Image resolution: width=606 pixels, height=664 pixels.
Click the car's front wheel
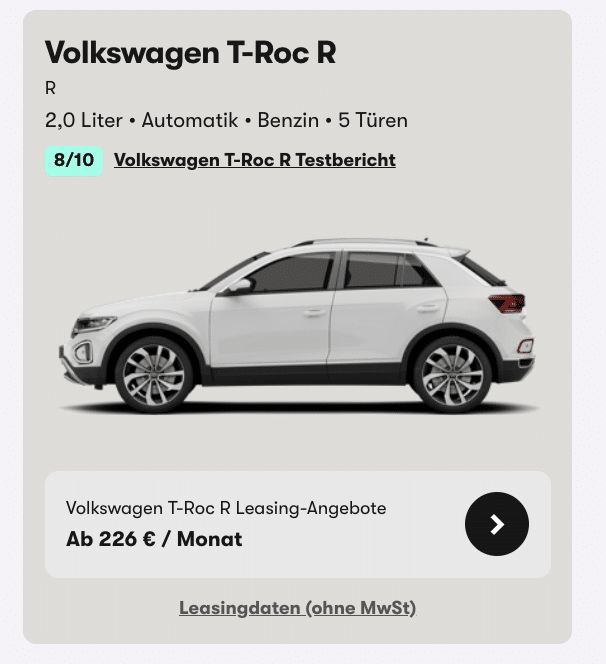tap(154, 375)
